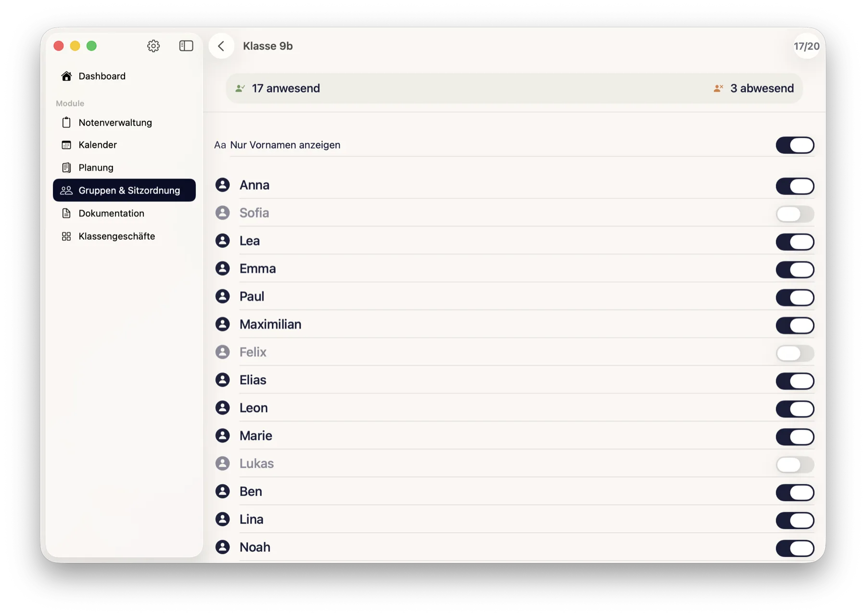Image resolution: width=866 pixels, height=616 pixels.
Task: Open the Planung module
Action: click(125, 167)
